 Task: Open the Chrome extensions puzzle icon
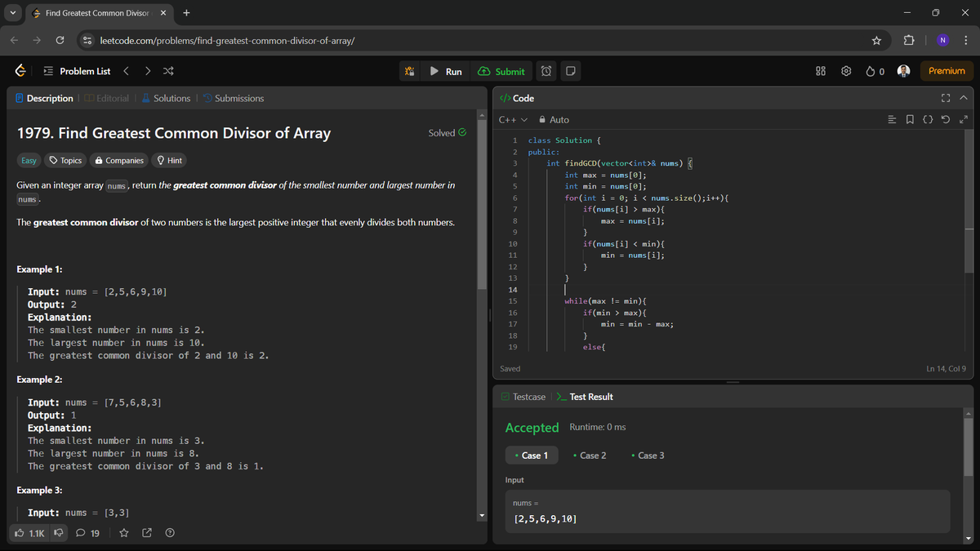pos(909,40)
